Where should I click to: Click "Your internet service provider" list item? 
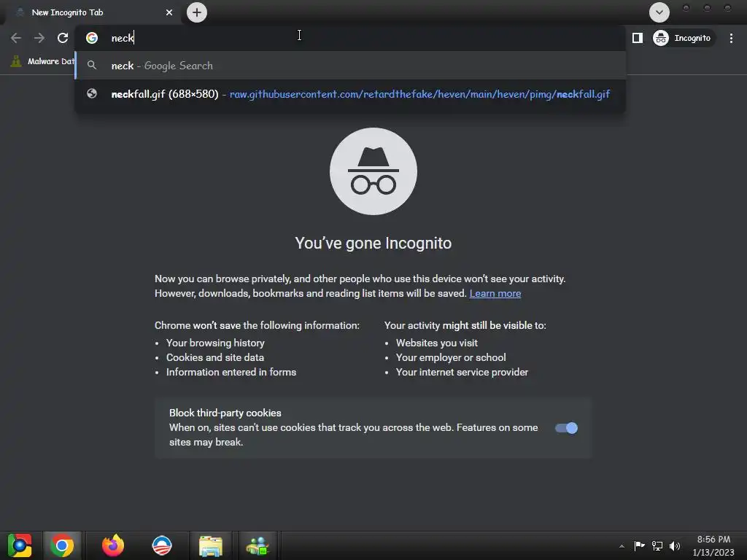coord(462,373)
